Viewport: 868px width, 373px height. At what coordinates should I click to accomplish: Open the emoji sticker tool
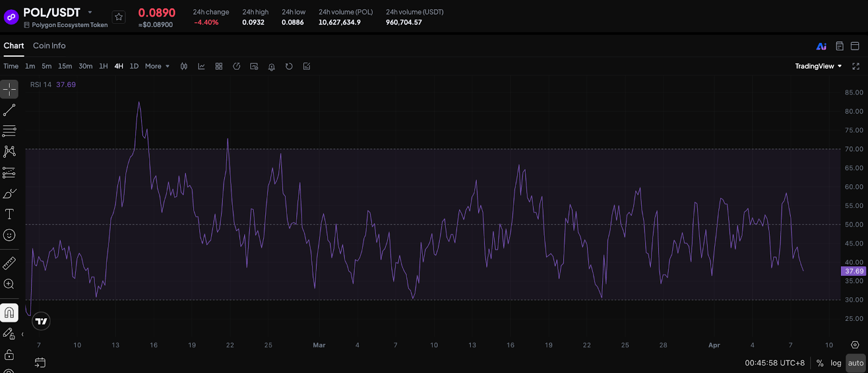pyautogui.click(x=9, y=235)
